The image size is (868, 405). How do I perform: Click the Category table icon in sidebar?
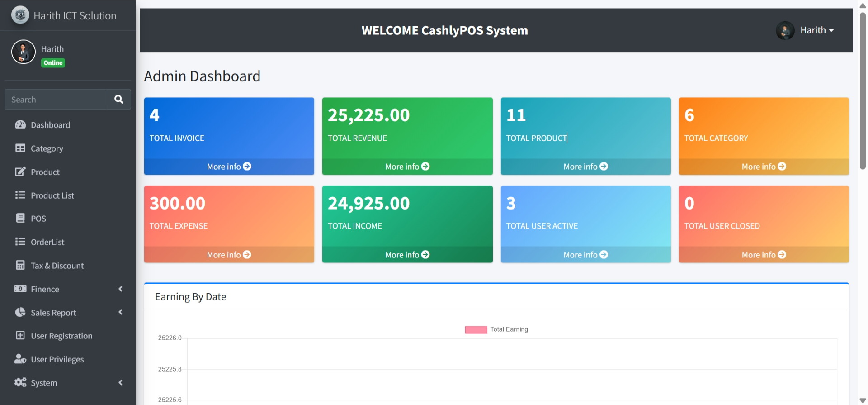[20, 148]
